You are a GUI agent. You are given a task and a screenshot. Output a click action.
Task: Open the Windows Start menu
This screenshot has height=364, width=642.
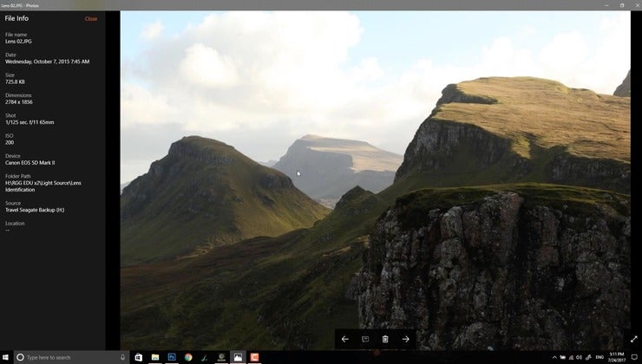coord(6,357)
